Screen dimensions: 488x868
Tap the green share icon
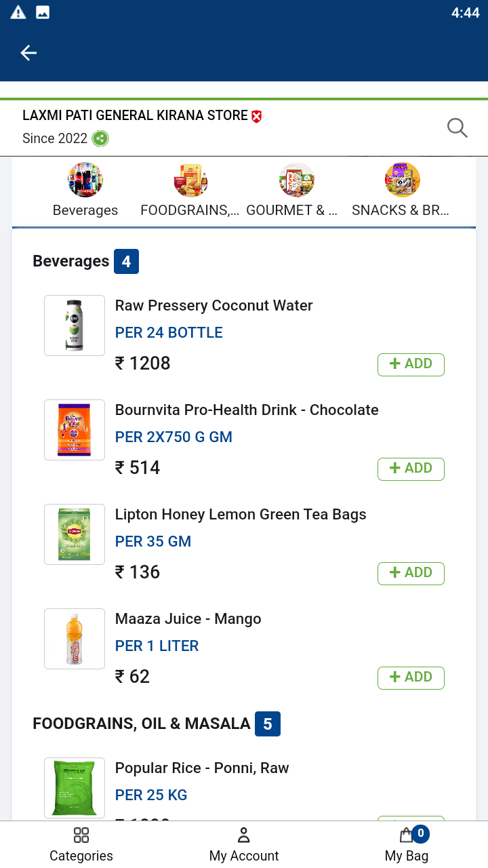(100, 138)
